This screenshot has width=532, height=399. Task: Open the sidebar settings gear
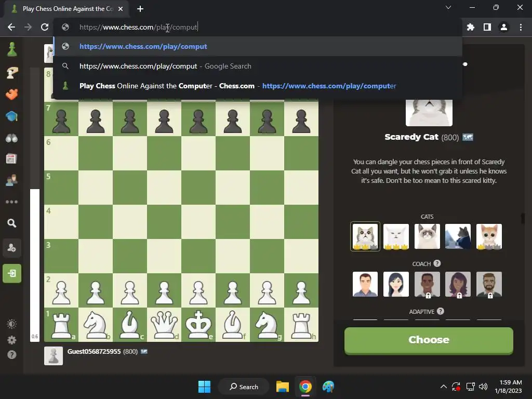tap(12, 340)
